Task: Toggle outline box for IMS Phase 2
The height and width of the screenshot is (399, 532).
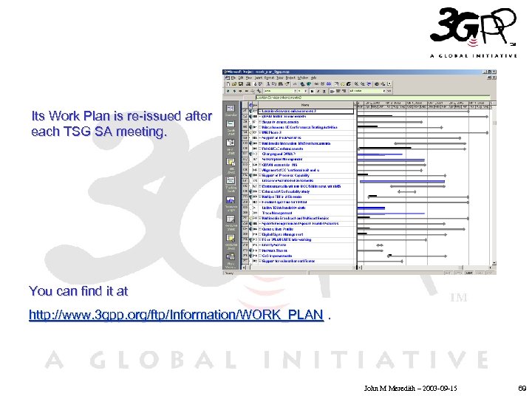Action: [x=260, y=132]
